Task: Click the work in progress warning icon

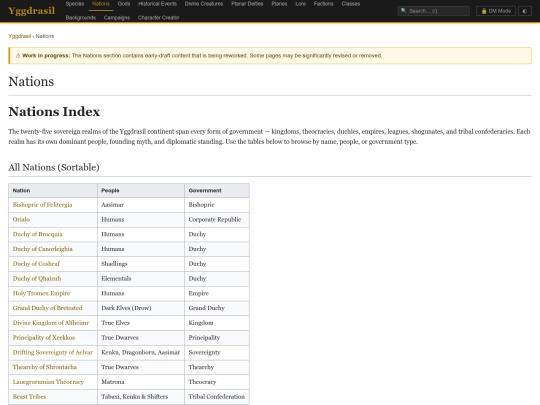Action: pyautogui.click(x=18, y=55)
